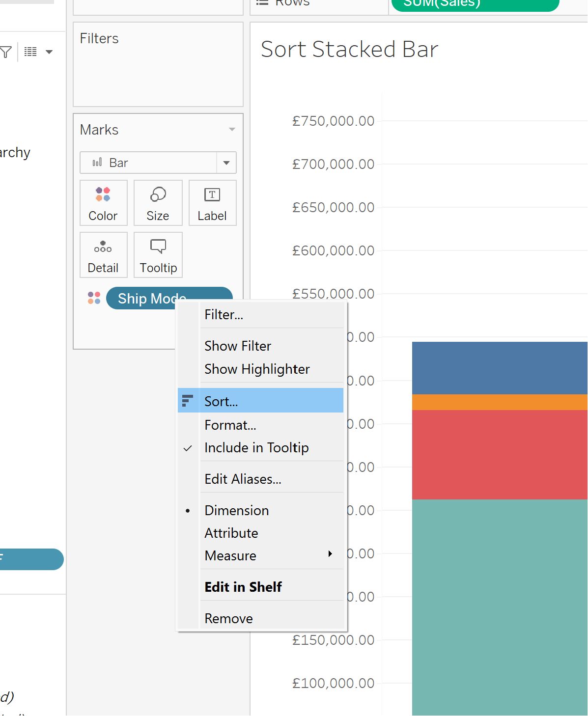Open the Detail marks card
Viewport: 588px width, 716px height.
103,255
